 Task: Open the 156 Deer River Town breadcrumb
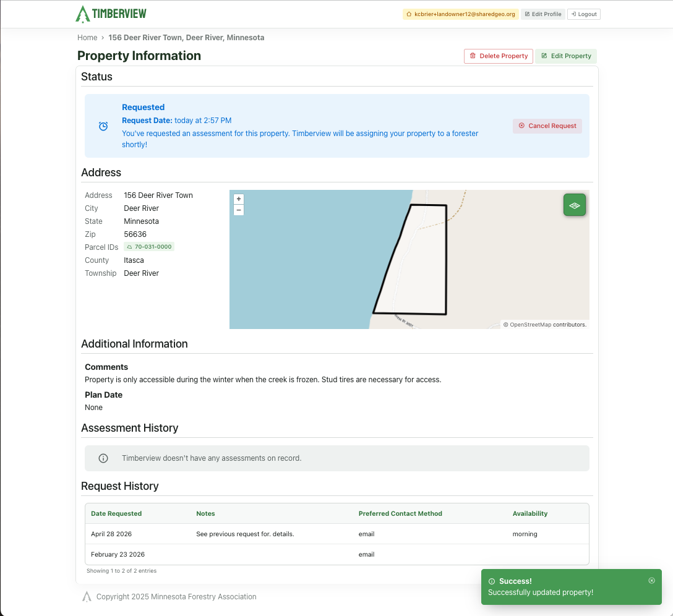point(186,38)
